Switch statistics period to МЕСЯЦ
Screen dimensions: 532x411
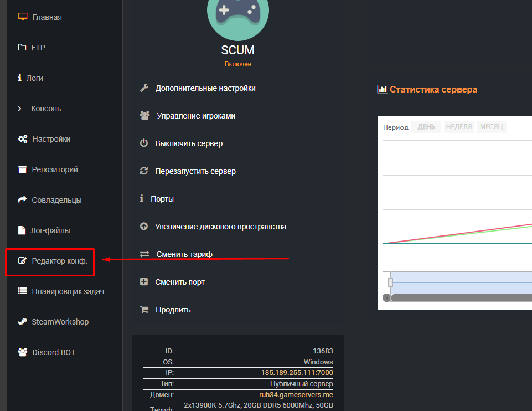(491, 127)
